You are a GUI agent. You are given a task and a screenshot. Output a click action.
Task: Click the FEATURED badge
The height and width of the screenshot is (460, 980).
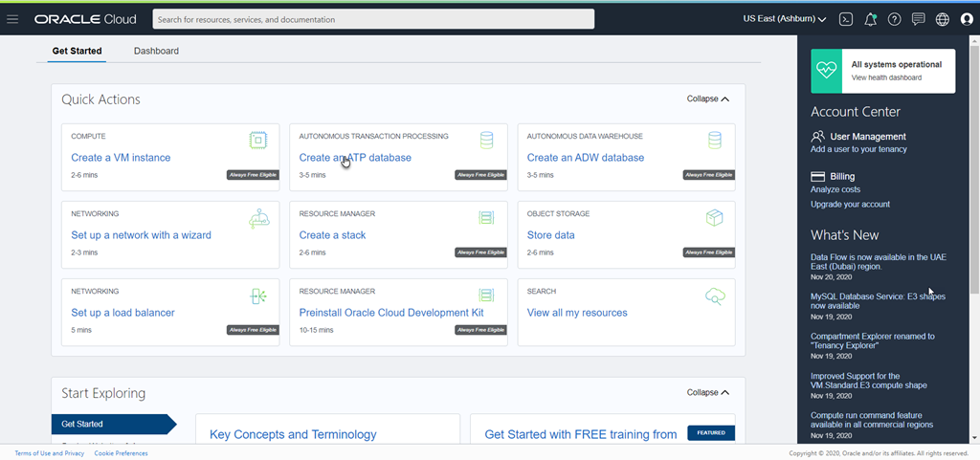click(x=711, y=432)
